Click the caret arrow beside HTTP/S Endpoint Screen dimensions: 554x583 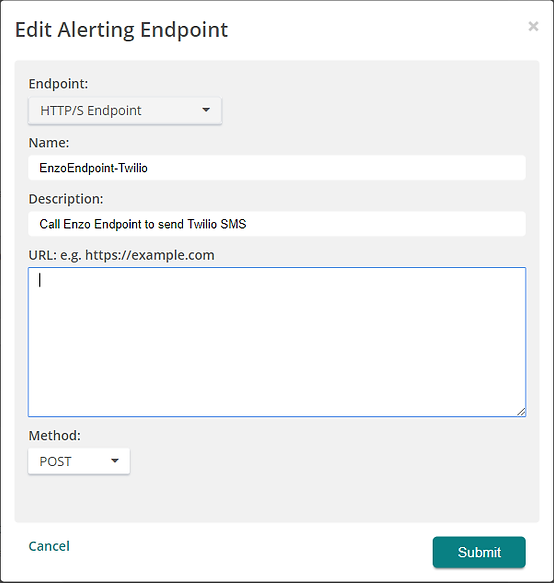coord(206,110)
